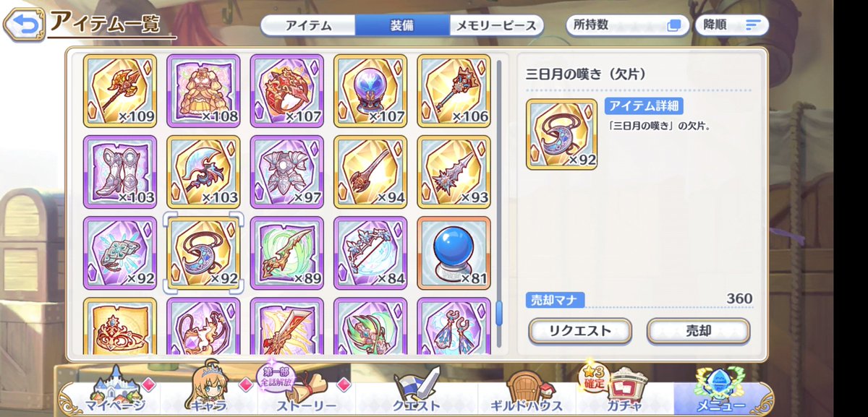This screenshot has height=417, width=868.
Task: Select the golden axe fragment with ×109
Action: click(120, 90)
